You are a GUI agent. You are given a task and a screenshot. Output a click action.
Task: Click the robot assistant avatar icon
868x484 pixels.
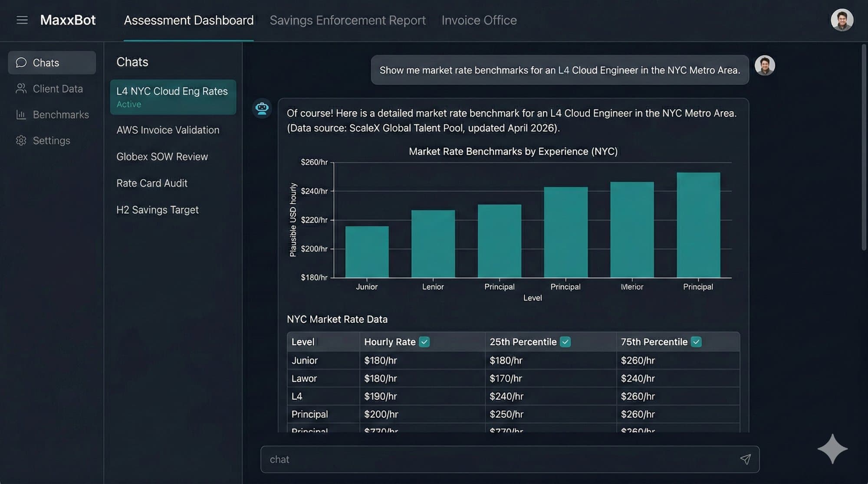point(262,108)
